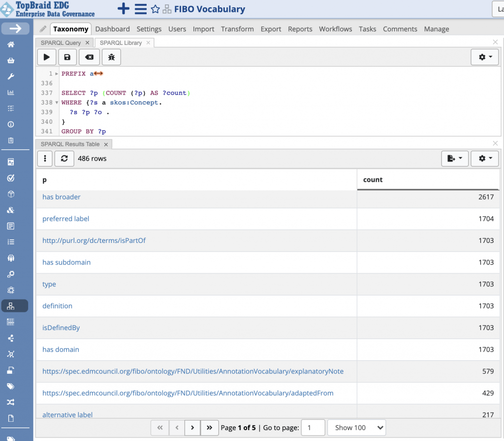
Task: Open the Reports tab
Action: pos(300,29)
